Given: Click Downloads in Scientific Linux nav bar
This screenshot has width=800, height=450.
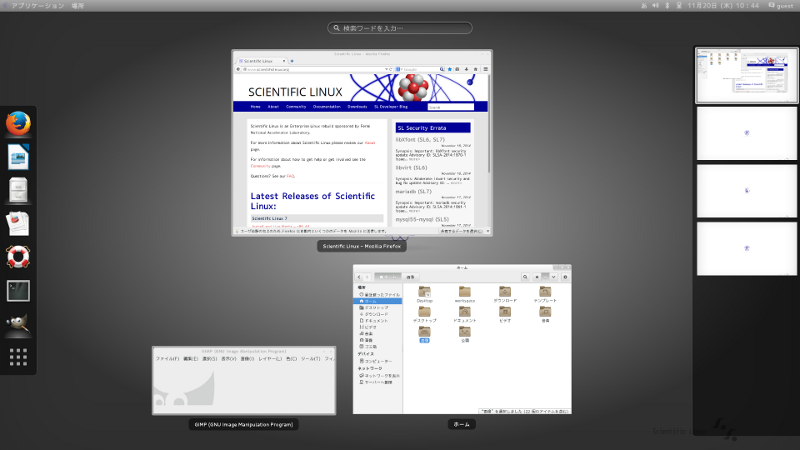Looking at the screenshot, I should 357,107.
